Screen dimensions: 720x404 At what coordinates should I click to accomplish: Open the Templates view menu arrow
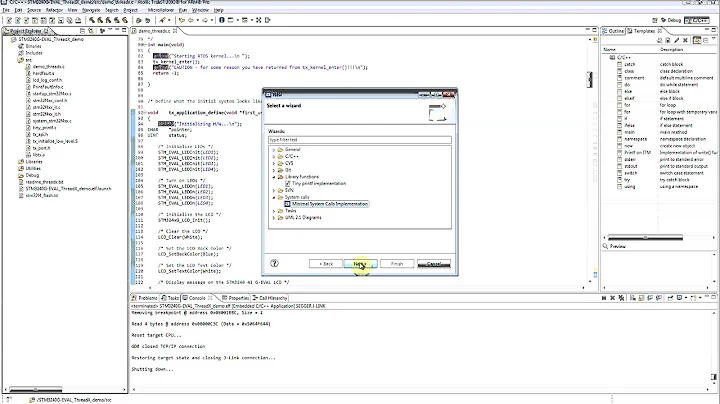click(713, 40)
